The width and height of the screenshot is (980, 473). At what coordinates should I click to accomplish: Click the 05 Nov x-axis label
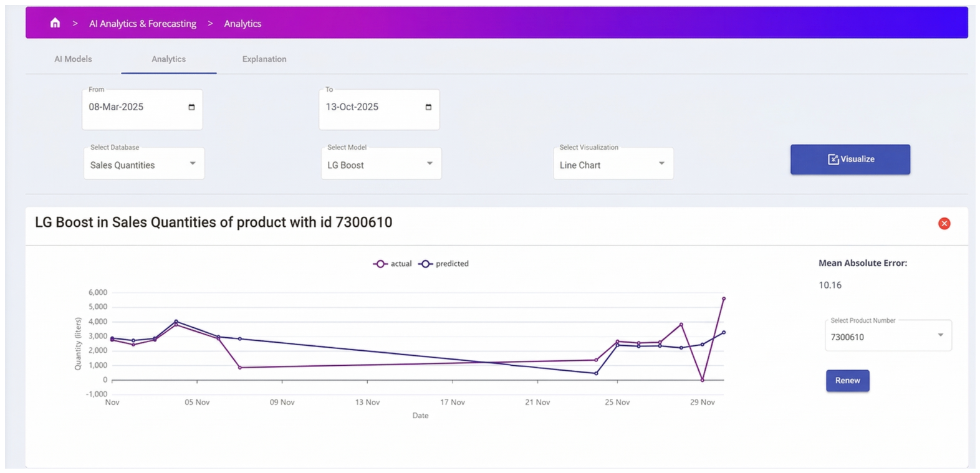pyautogui.click(x=197, y=403)
